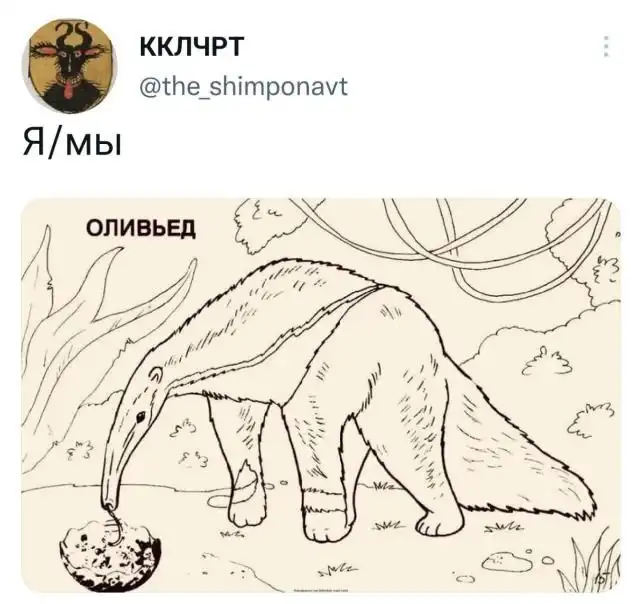640x604 pixels.
Task: Open the ККЛЧРТ display name profile
Action: click(191, 46)
